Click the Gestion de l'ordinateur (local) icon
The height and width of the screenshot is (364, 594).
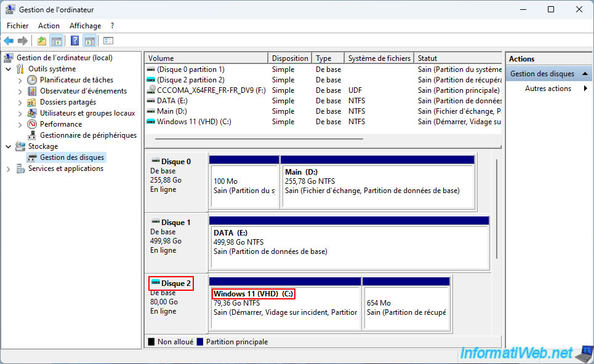[x=9, y=58]
